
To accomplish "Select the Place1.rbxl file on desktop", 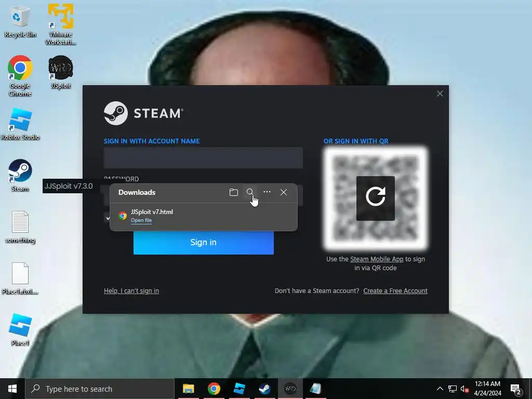I will click(20, 278).
